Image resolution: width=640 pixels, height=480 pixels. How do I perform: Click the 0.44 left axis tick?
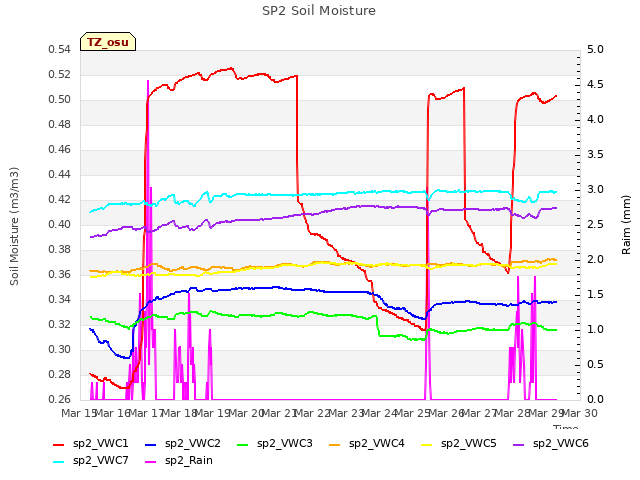tap(60, 175)
